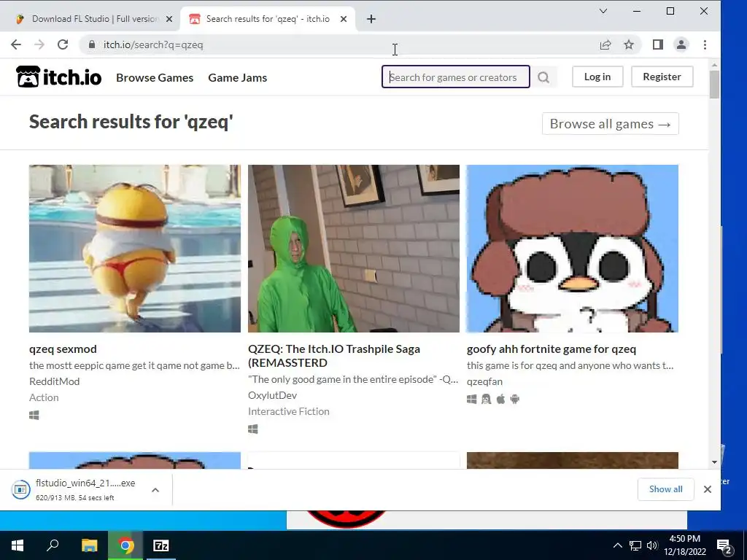Open a new browser tab

371,19
